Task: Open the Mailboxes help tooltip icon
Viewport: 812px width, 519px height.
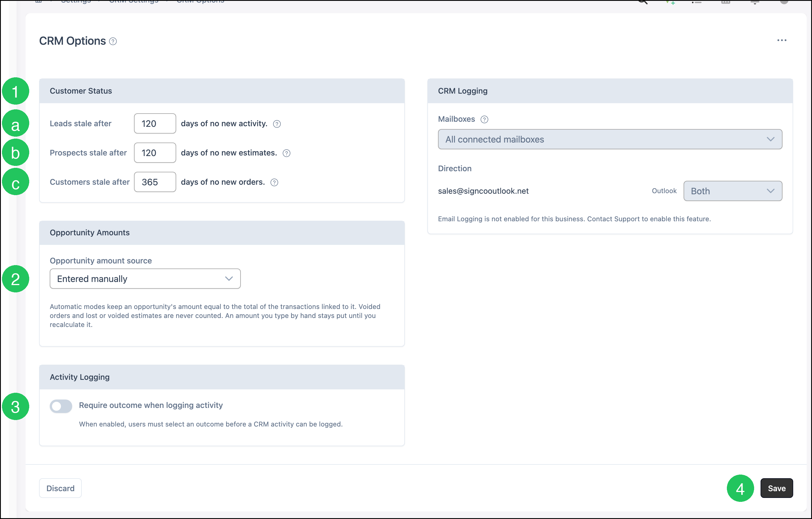Action: pyautogui.click(x=484, y=119)
